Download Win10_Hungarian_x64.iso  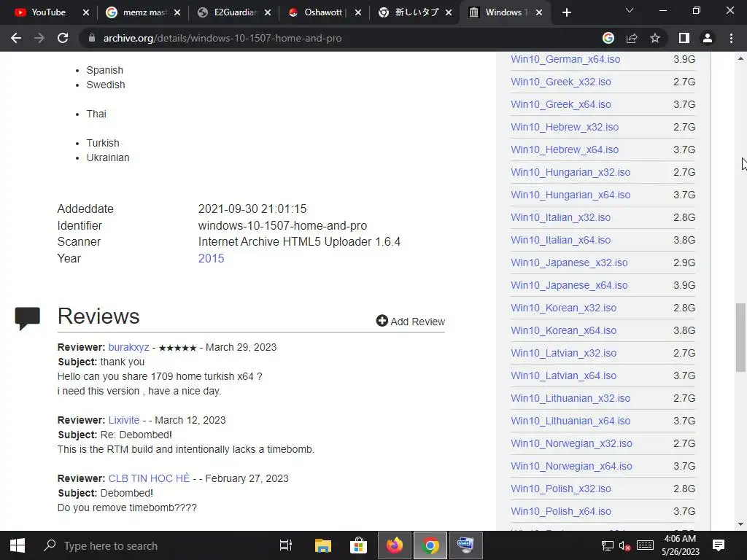click(x=570, y=195)
